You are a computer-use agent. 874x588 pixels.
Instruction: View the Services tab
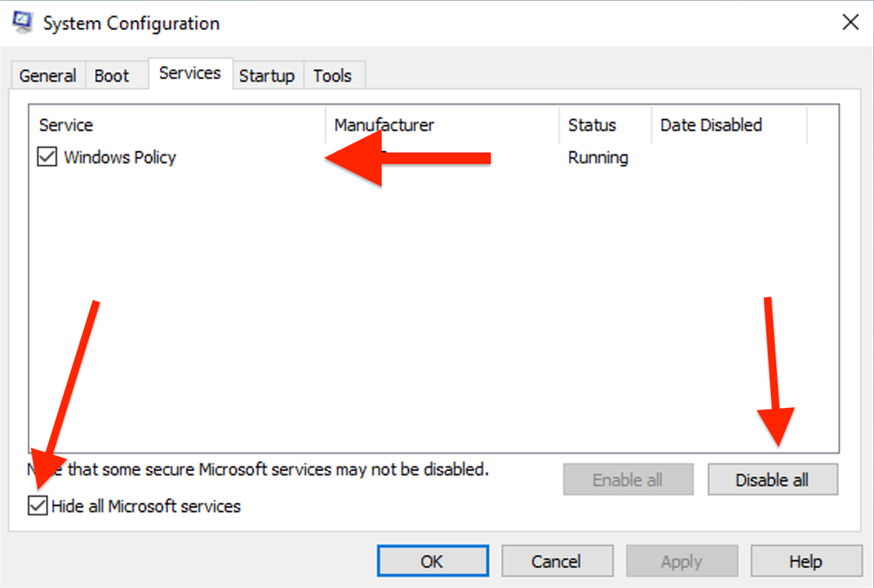click(190, 73)
